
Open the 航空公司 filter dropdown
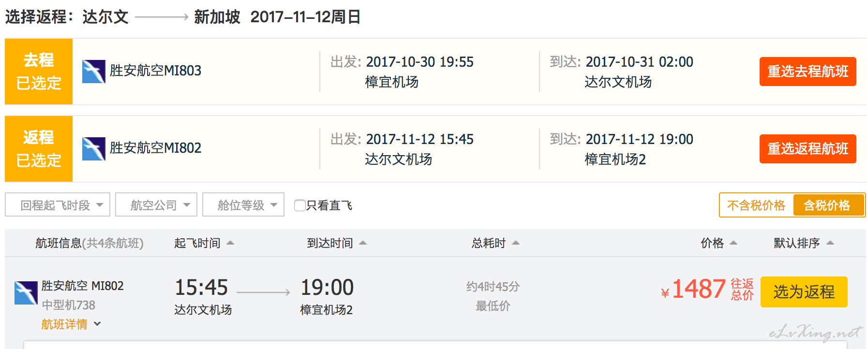156,205
